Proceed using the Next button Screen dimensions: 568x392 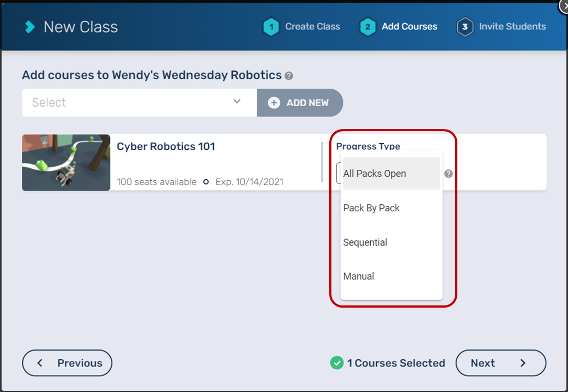tap(500, 363)
